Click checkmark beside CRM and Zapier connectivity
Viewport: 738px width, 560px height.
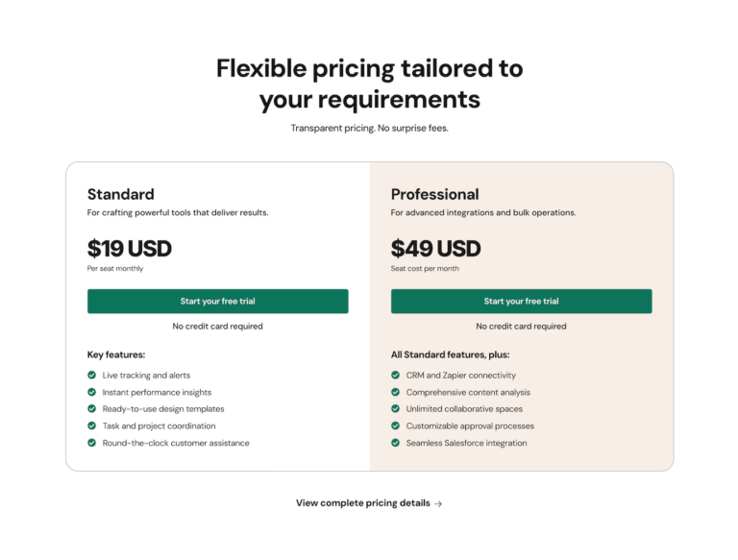pos(395,375)
